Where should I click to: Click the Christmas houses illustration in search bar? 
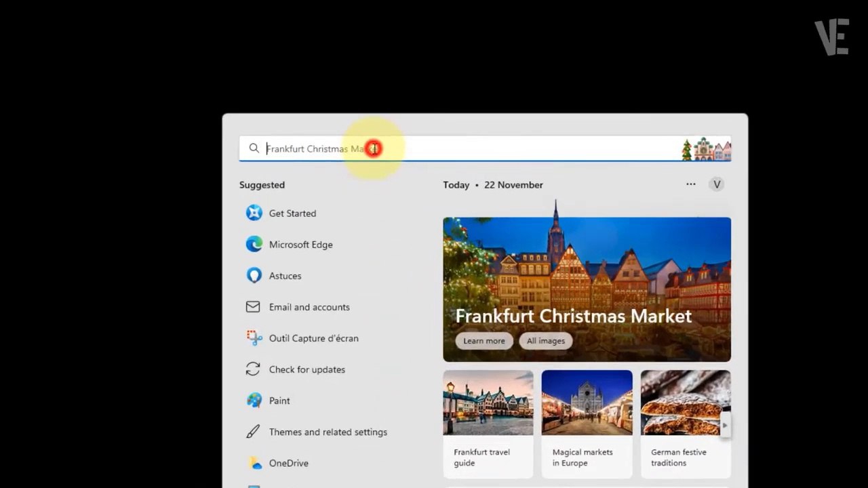(706, 149)
